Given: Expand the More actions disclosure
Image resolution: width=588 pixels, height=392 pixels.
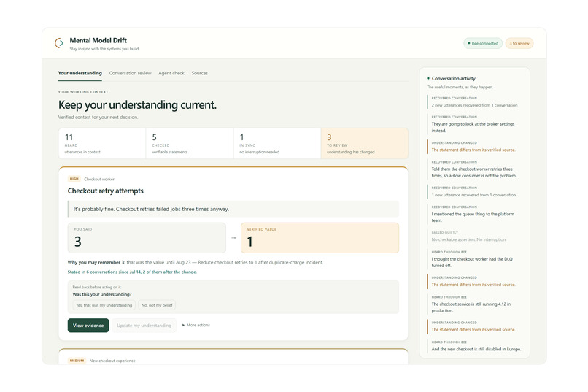Looking at the screenshot, I should [x=196, y=326].
